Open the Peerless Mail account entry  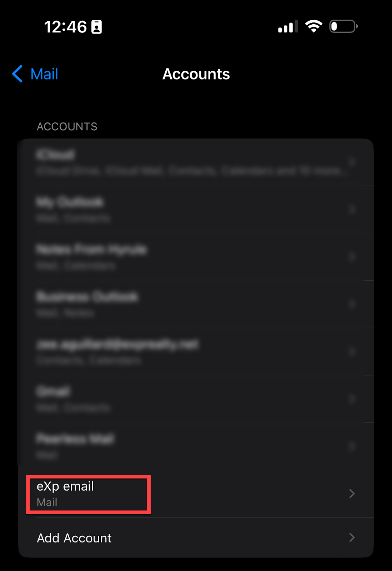coord(196,446)
